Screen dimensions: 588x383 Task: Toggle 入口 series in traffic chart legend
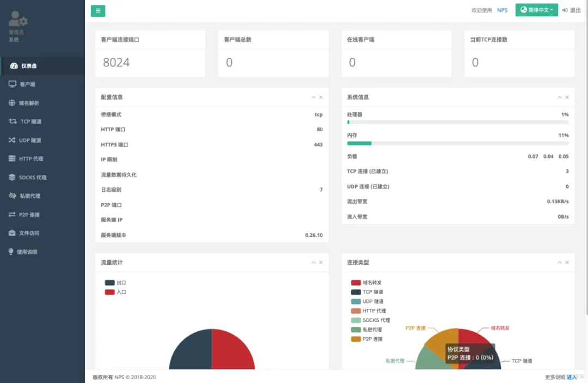pyautogui.click(x=115, y=292)
